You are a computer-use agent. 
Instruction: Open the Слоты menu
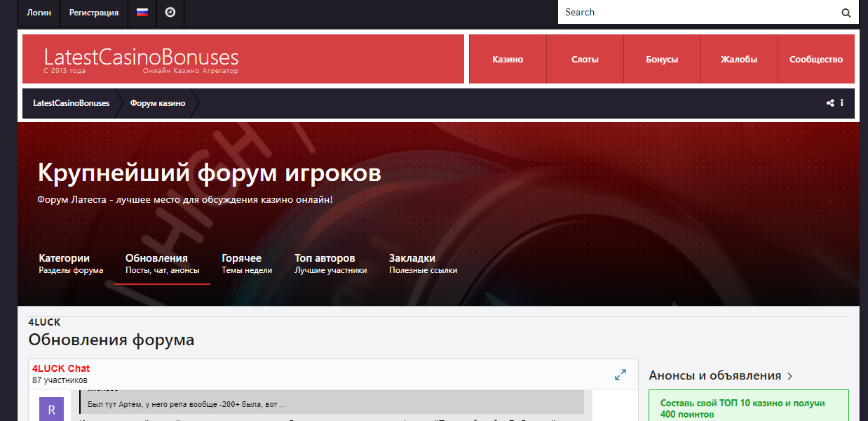(x=585, y=60)
